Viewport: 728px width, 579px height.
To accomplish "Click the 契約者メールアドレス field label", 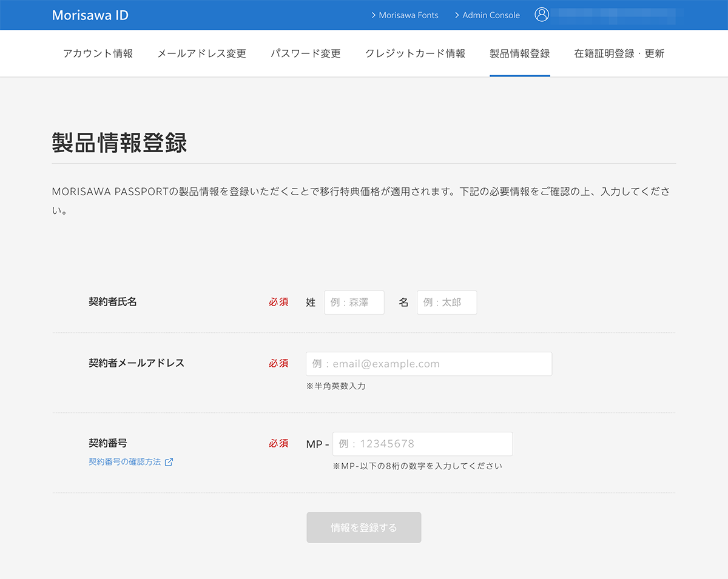I will coord(136,363).
